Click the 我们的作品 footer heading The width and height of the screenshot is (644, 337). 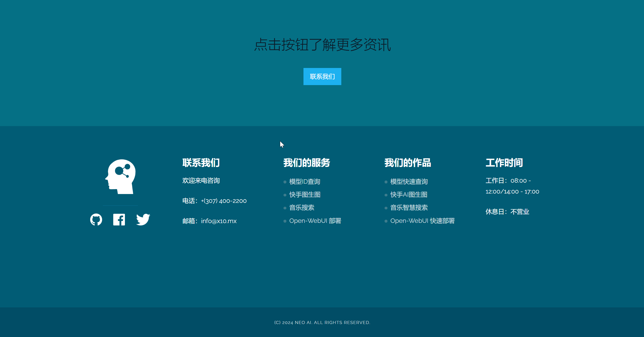(408, 163)
